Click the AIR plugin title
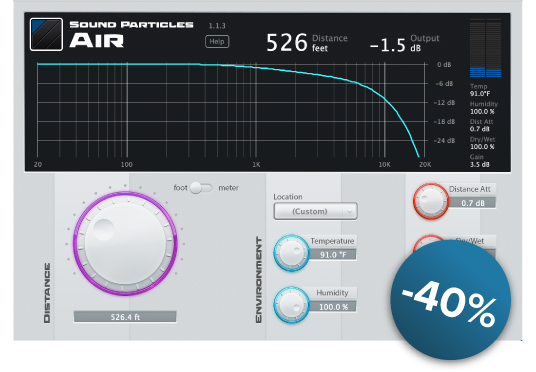The width and height of the screenshot is (536, 372). click(x=96, y=41)
